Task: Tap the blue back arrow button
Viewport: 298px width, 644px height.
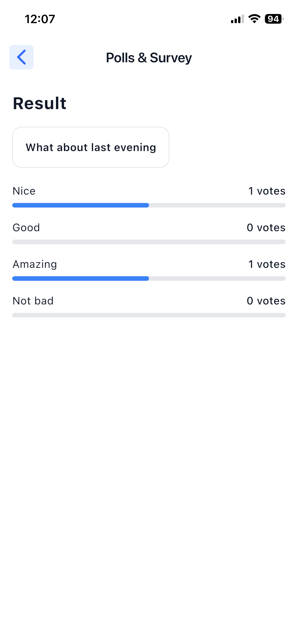Action: point(21,57)
